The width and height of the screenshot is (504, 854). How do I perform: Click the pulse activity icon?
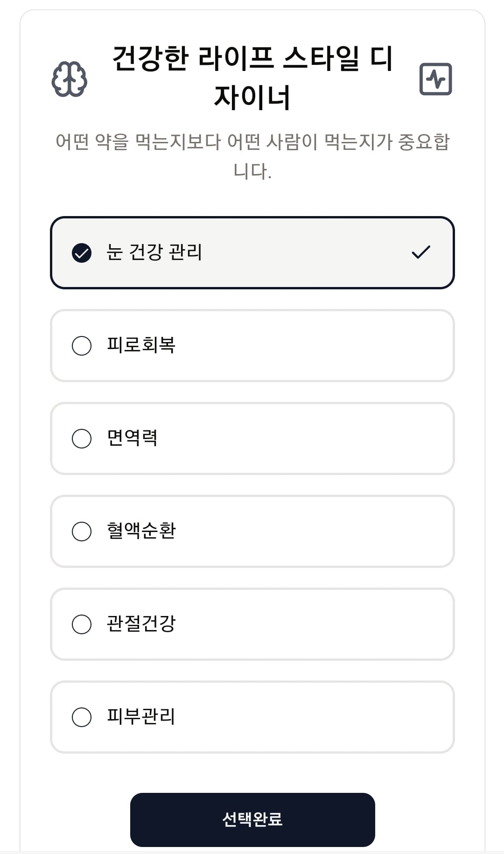pyautogui.click(x=435, y=79)
